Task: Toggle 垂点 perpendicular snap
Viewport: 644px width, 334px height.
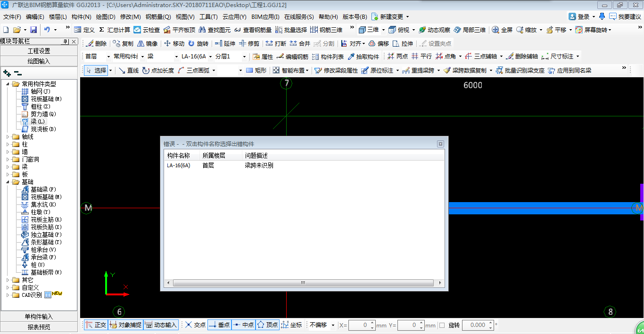Action: [219, 325]
